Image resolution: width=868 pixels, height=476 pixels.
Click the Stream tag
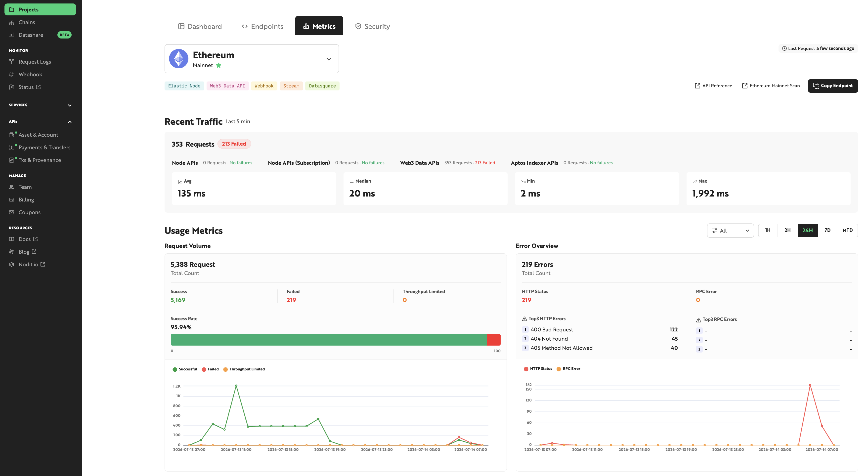pos(291,86)
